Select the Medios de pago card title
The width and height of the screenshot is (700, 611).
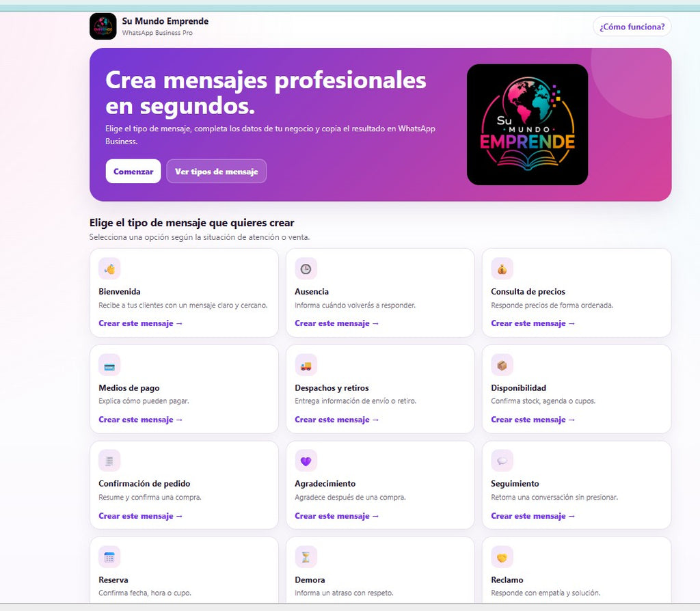129,388
